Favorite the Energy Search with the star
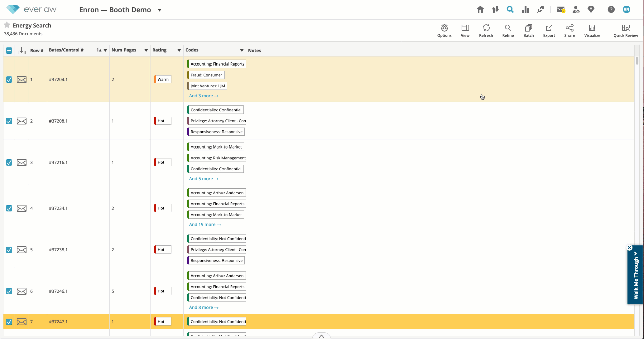Image resolution: width=644 pixels, height=339 pixels. tap(7, 25)
